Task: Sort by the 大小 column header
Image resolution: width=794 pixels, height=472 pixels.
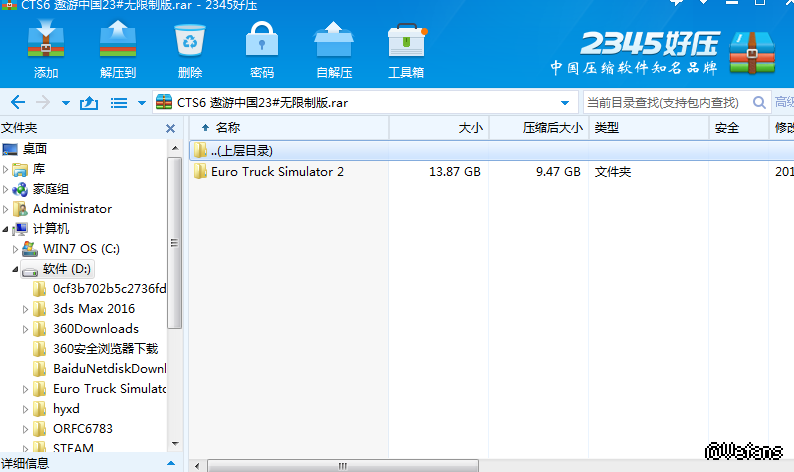Action: pyautogui.click(x=439, y=128)
